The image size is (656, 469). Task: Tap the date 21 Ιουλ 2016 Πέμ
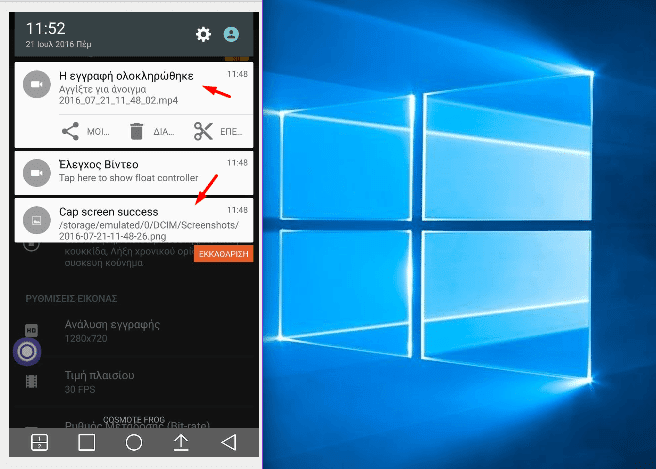click(58, 44)
